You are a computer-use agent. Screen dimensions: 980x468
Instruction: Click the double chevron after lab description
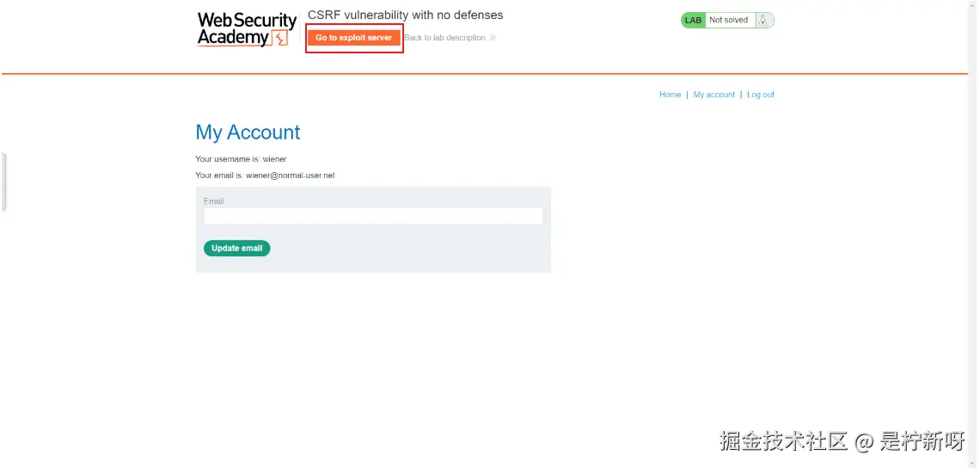493,38
